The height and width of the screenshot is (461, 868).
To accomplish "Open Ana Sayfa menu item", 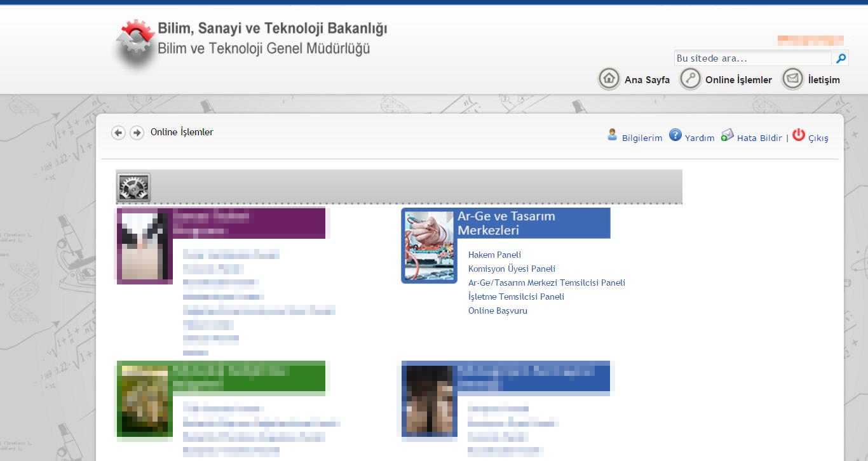I will (647, 80).
